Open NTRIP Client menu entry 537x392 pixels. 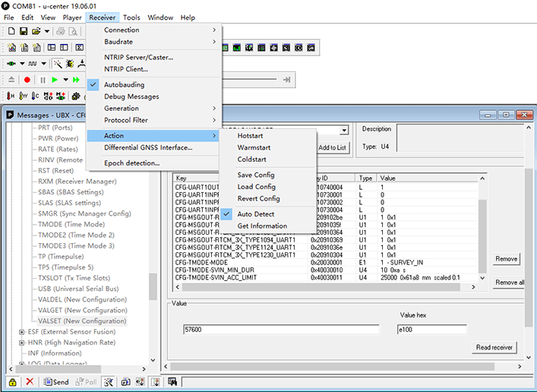point(153,69)
